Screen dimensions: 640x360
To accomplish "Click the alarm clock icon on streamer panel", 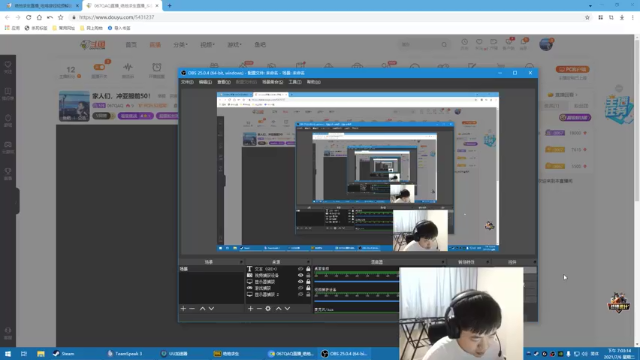I will pos(157,67).
